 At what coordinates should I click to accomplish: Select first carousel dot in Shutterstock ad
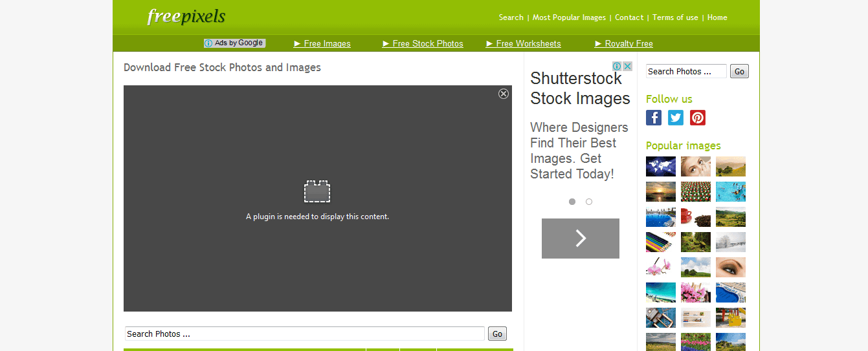coord(572,202)
